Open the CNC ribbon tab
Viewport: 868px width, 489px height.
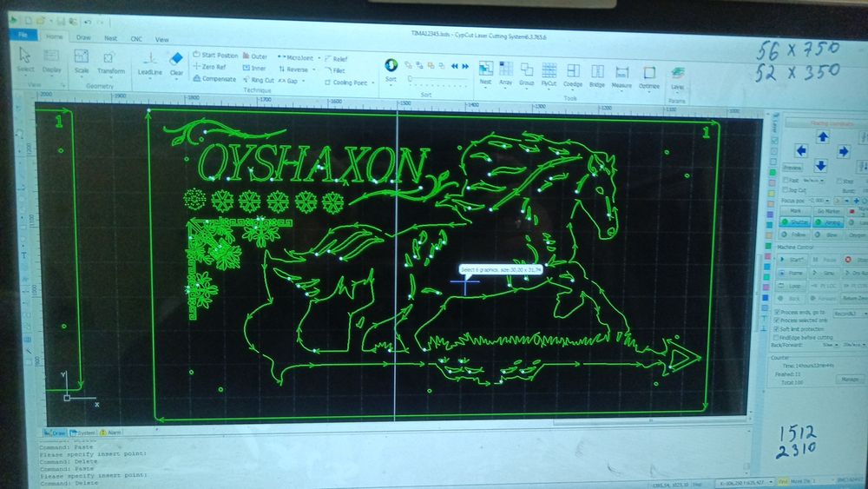pyautogui.click(x=136, y=39)
